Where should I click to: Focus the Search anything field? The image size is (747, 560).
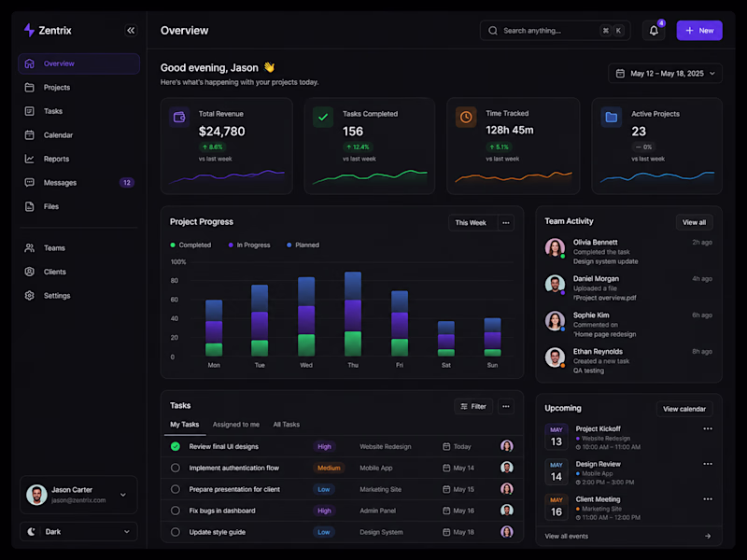(x=555, y=31)
